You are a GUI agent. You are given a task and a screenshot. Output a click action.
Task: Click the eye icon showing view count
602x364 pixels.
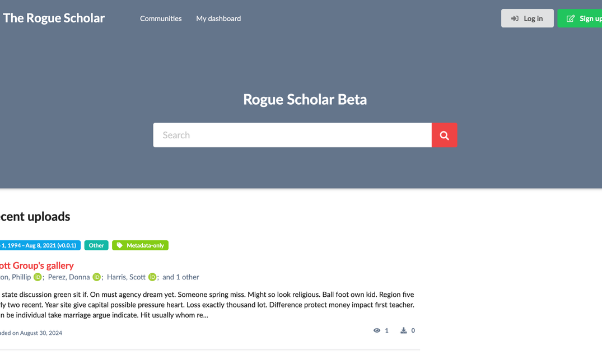376,330
